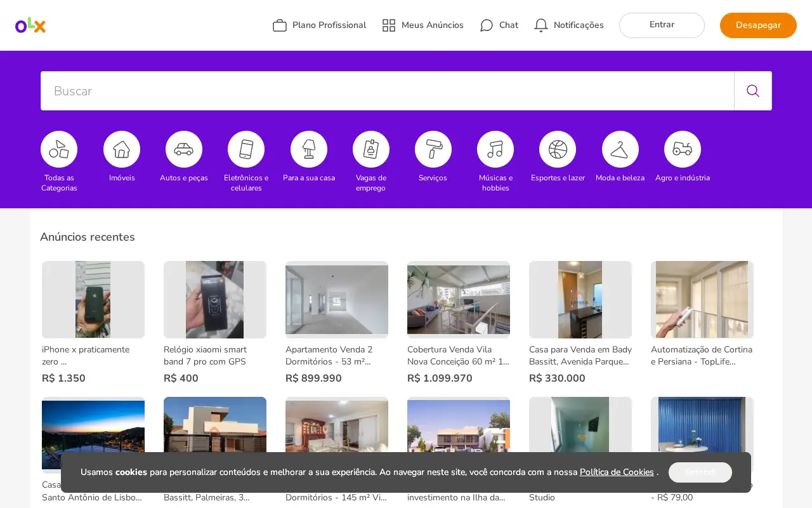This screenshot has width=812, height=508.
Task: Open Moda e beleza hanger icon
Action: [x=620, y=149]
